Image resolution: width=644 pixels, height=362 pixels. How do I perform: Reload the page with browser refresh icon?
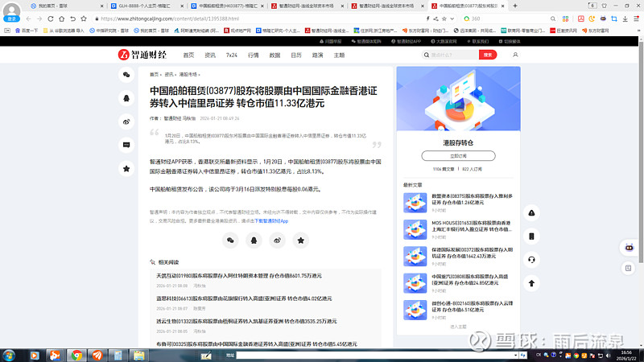[51, 19]
